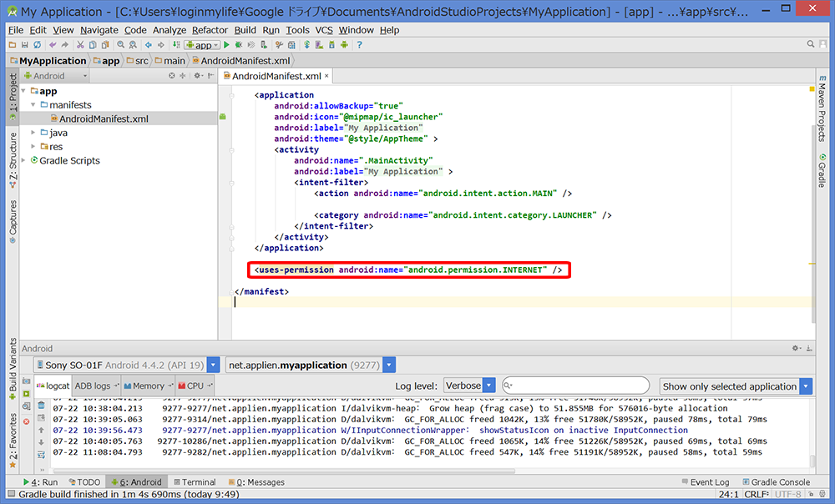Click the Undo toolbar arrow
835x504 pixels.
tap(52, 45)
